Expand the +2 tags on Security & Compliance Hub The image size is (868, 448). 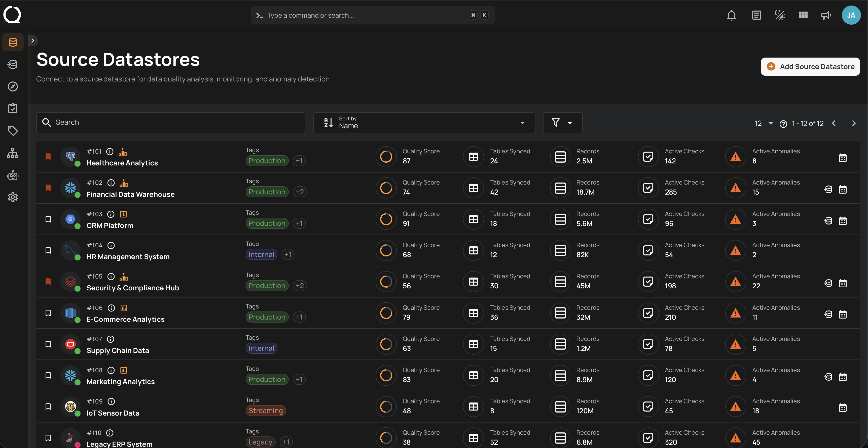point(300,285)
